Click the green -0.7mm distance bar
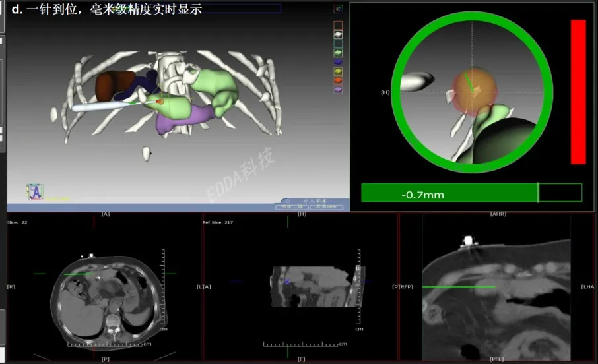Screen dimensions: 598x364 pyautogui.click(x=449, y=193)
